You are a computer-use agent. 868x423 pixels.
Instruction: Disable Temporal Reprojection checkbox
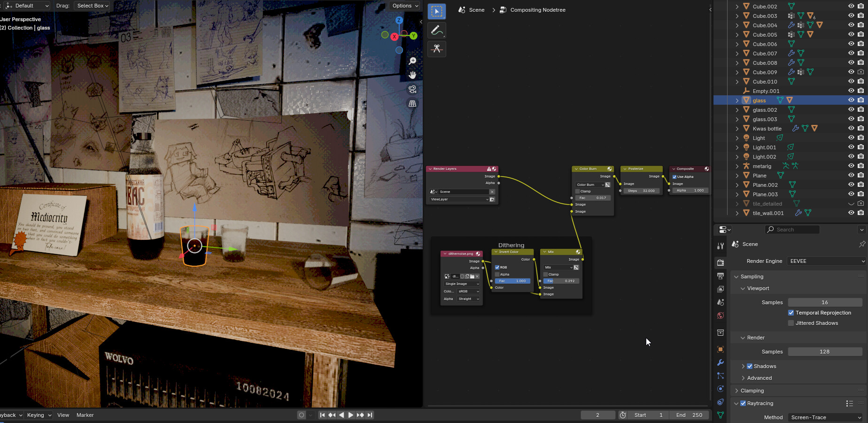pyautogui.click(x=791, y=313)
